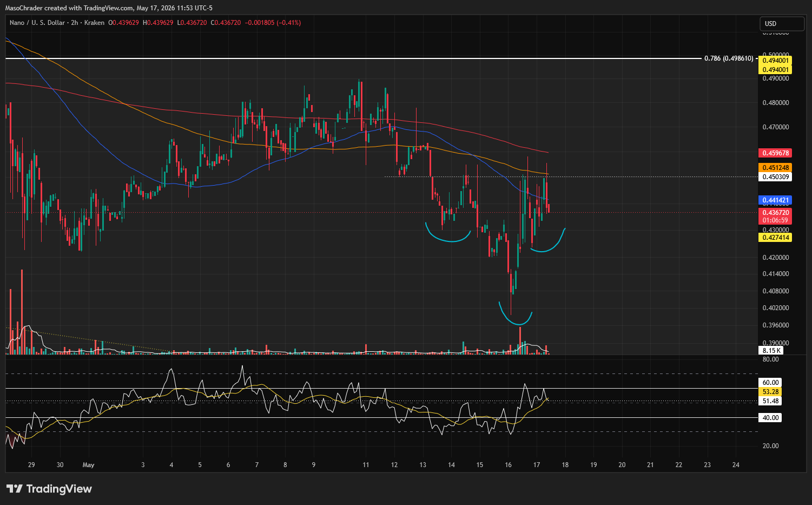The height and width of the screenshot is (505, 812).
Task: Click the orange 0.451248 price label
Action: (775, 168)
